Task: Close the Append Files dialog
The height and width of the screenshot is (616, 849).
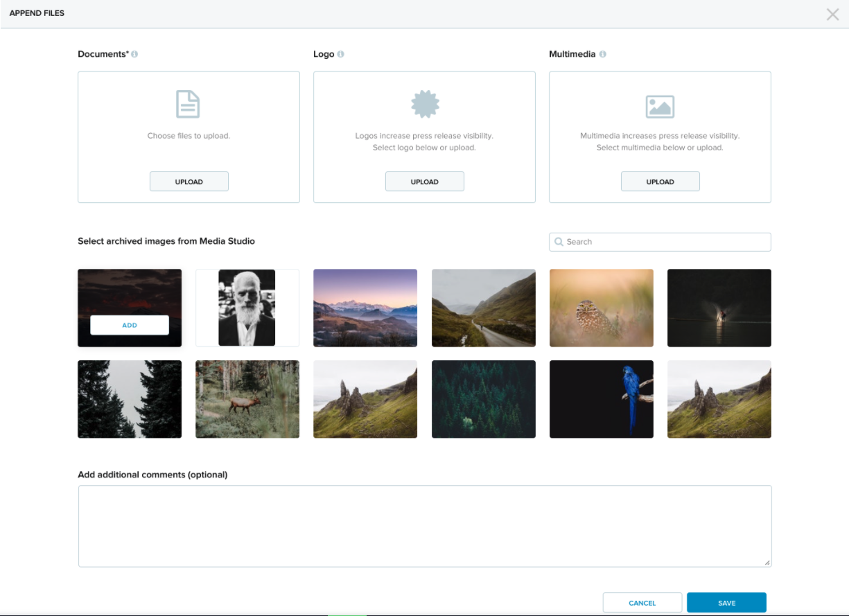Action: pos(832,14)
